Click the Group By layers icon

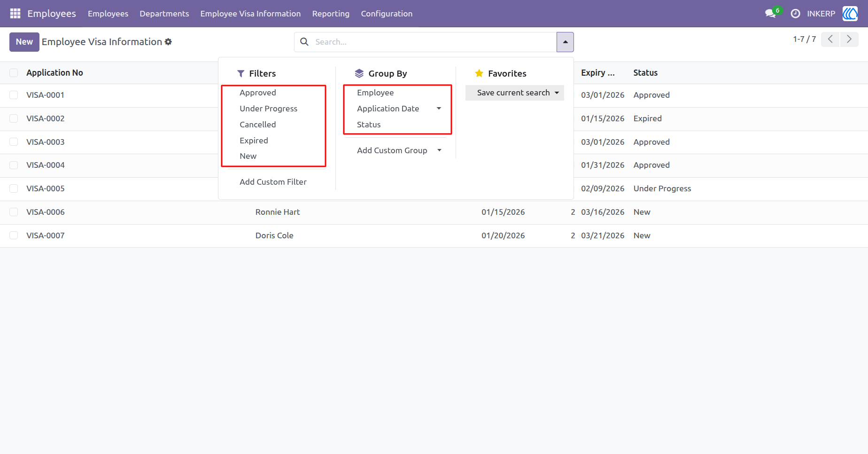[359, 73]
